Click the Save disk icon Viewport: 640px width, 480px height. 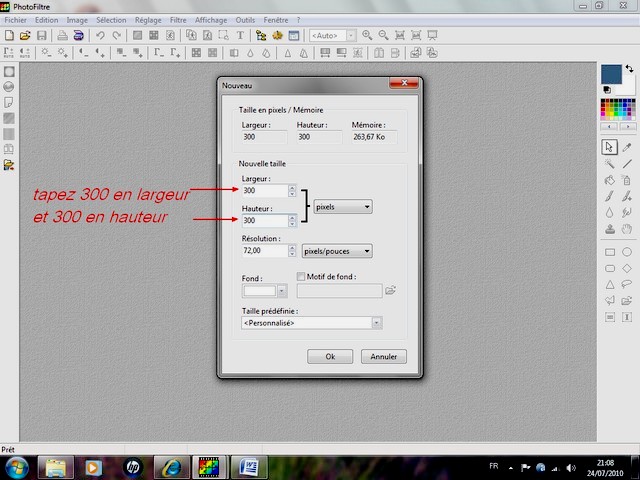coord(41,36)
